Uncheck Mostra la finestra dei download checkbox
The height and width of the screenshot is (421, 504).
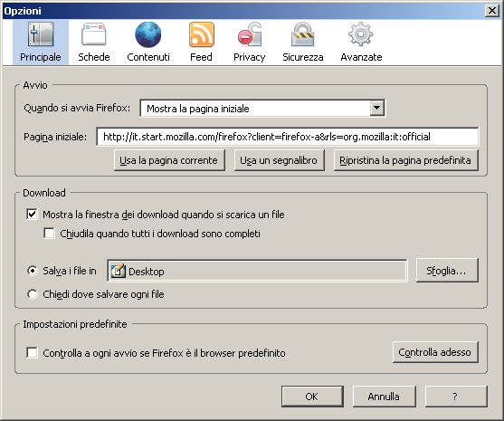(32, 215)
